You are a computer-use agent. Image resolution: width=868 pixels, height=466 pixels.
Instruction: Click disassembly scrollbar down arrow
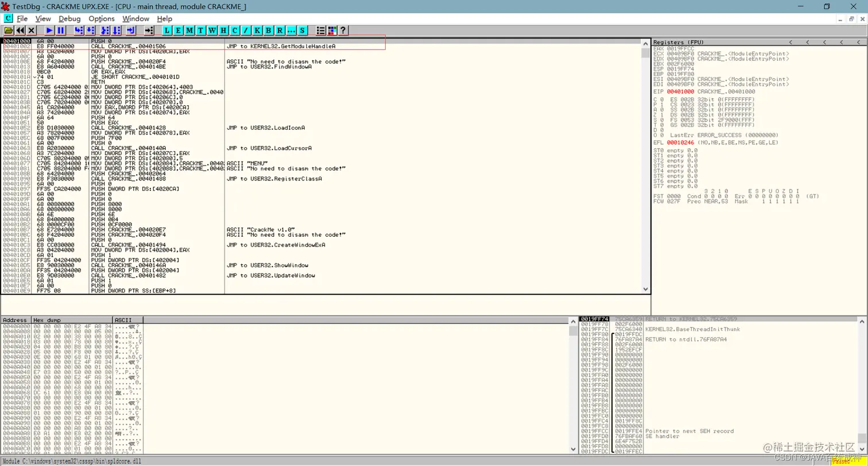click(x=645, y=290)
